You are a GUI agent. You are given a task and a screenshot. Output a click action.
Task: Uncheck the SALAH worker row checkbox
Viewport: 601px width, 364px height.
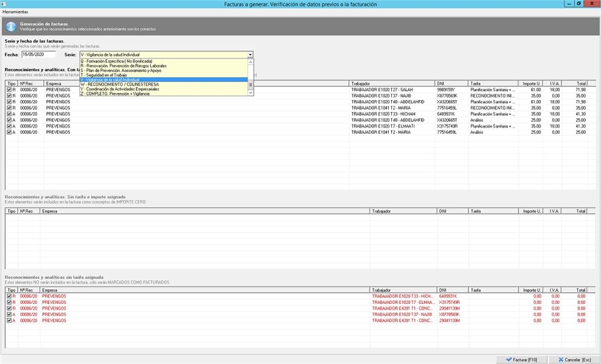point(9,90)
